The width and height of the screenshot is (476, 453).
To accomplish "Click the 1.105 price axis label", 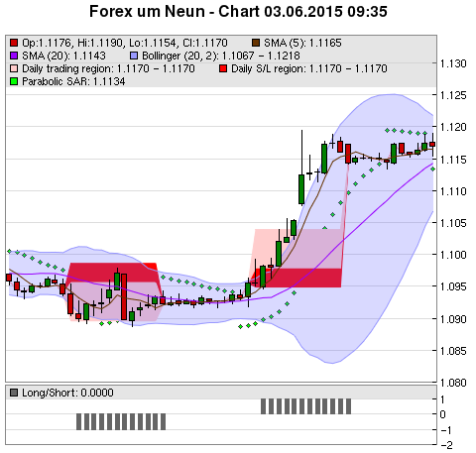I will 453,223.
